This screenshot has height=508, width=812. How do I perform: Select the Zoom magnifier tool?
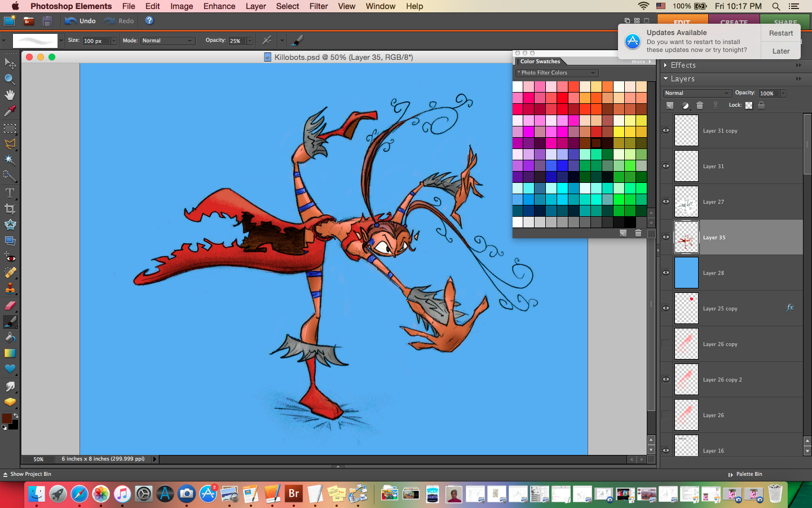point(10,79)
